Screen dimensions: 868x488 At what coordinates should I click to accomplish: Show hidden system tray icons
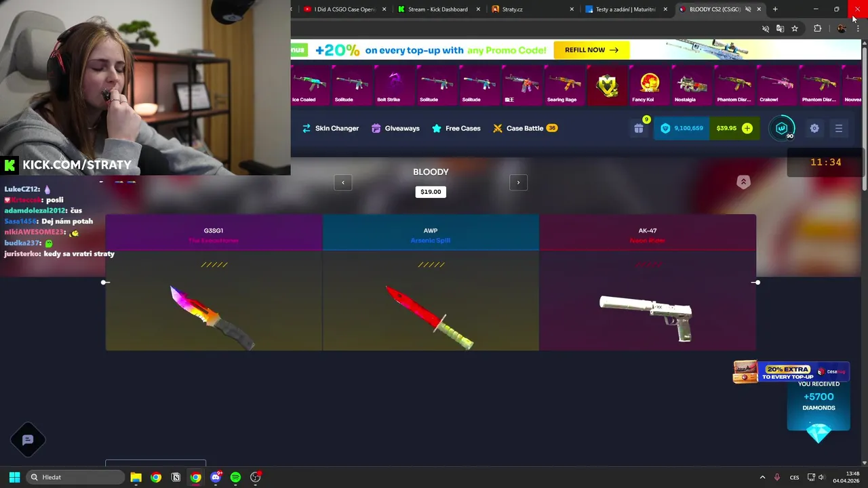[762, 477]
